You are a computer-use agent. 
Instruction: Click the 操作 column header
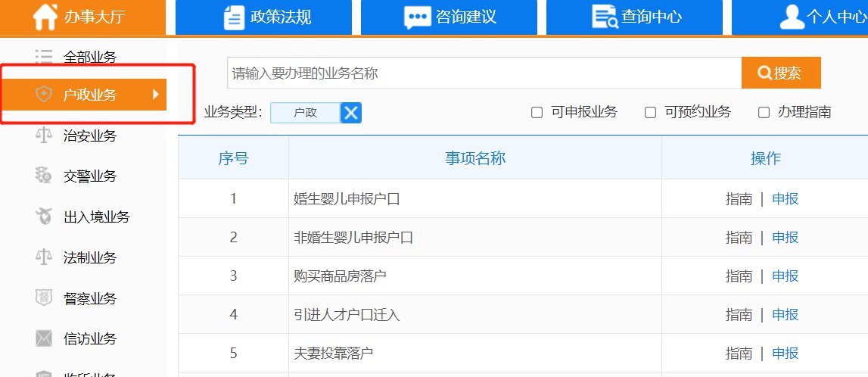pyautogui.click(x=766, y=158)
